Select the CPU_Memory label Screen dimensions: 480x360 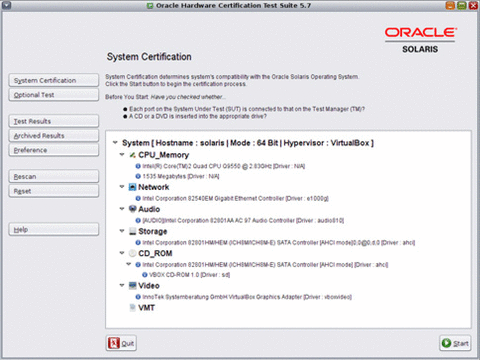[164, 155]
